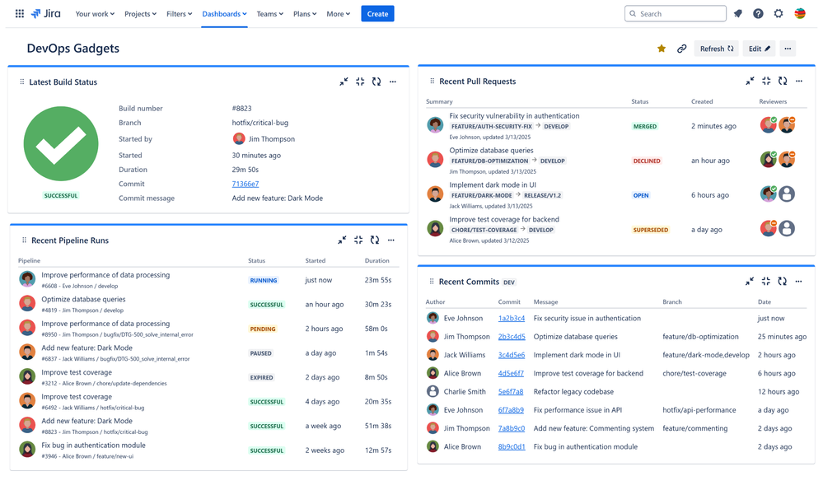
Task: Minimize the Recent Pull Requests gadget
Action: [x=750, y=82]
